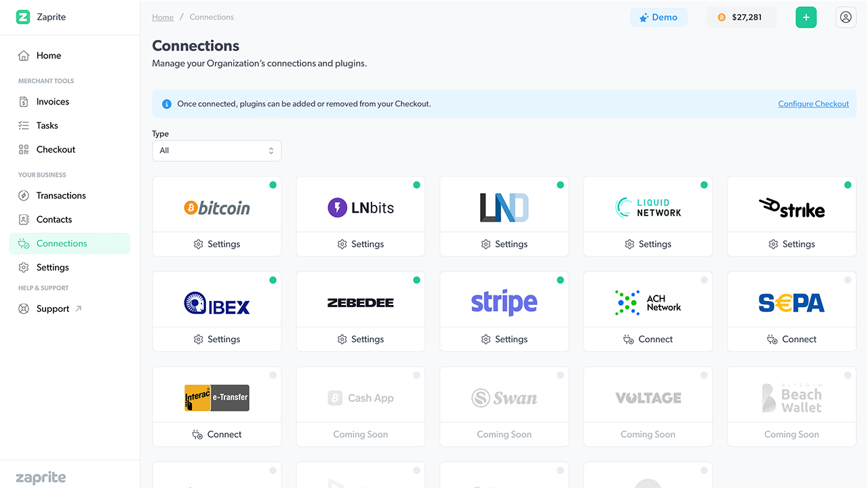
Task: Open Settings for Stripe
Action: (505, 339)
